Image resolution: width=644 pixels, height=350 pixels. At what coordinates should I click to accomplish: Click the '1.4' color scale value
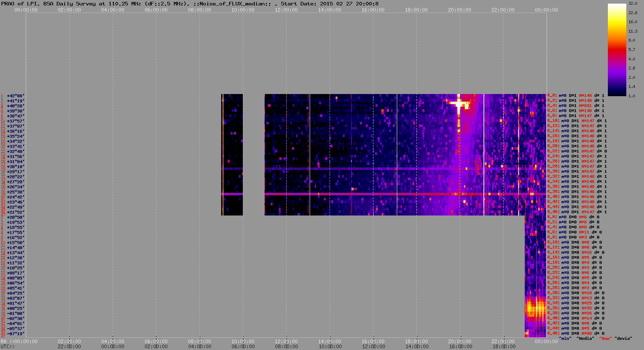click(x=632, y=86)
